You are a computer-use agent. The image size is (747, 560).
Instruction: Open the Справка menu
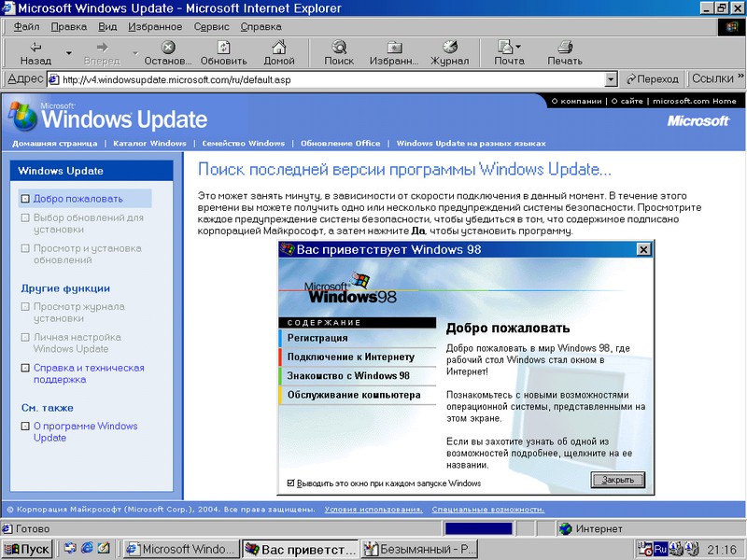tap(261, 27)
